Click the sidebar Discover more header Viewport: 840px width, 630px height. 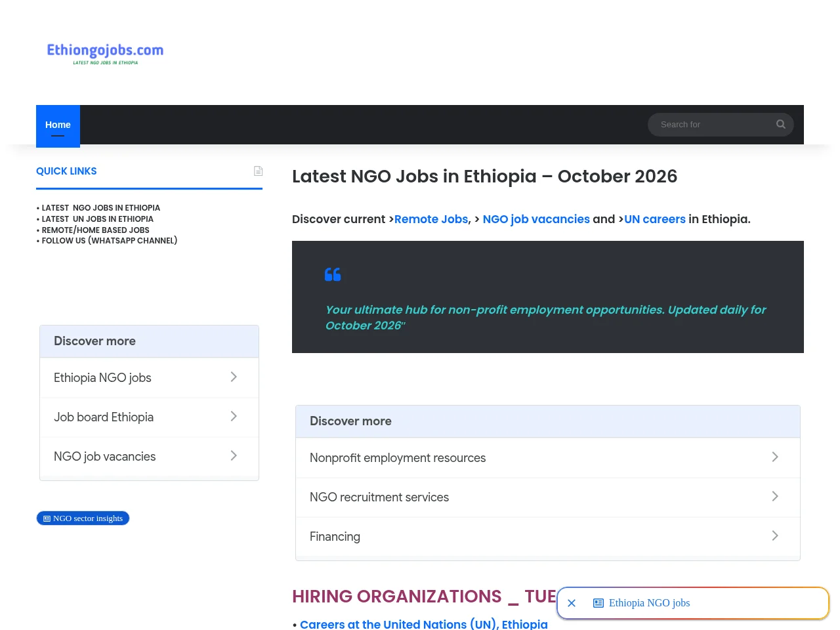click(x=149, y=341)
